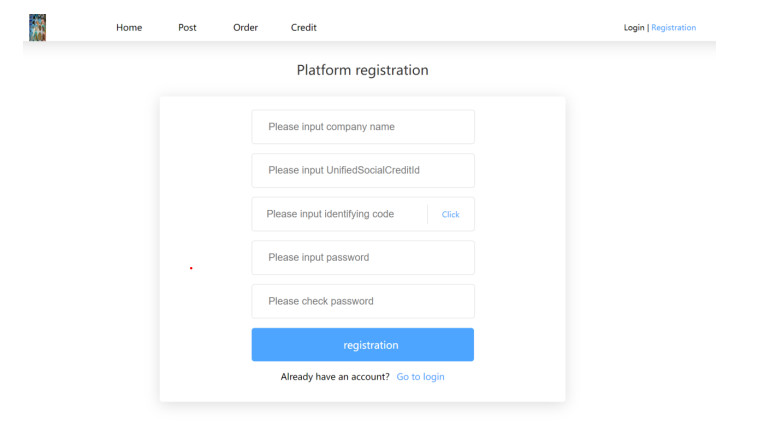762x426 pixels.
Task: Click the vertical separator beside the Click link
Action: pos(428,214)
